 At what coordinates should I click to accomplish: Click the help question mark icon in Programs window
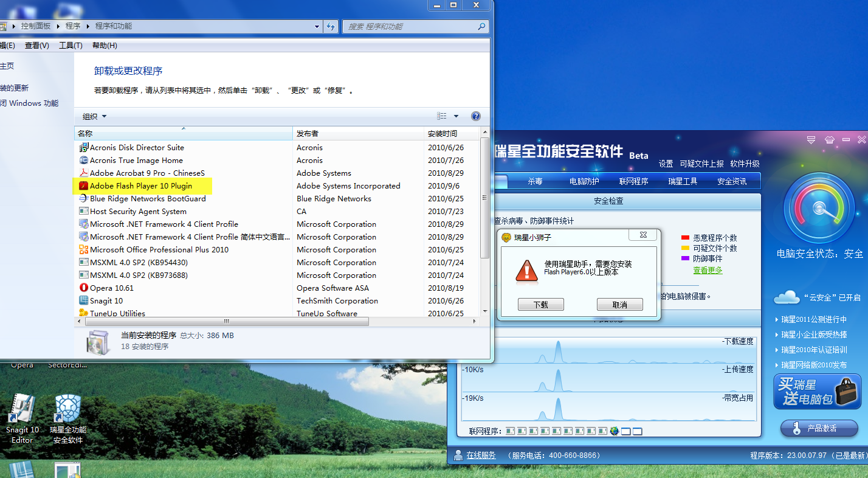[476, 116]
